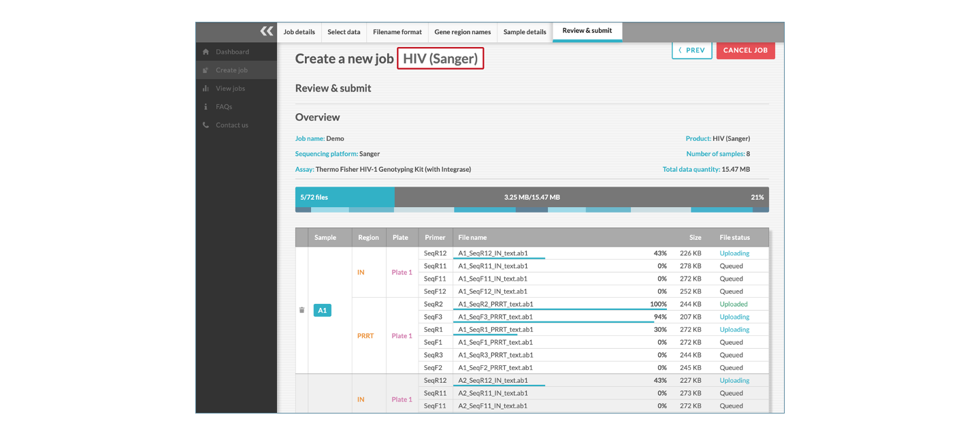
Task: Click the Sample column header
Action: [x=325, y=238]
